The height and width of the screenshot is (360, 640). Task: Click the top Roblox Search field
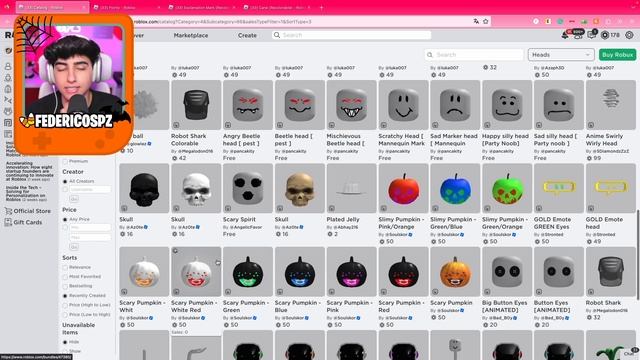[351, 36]
